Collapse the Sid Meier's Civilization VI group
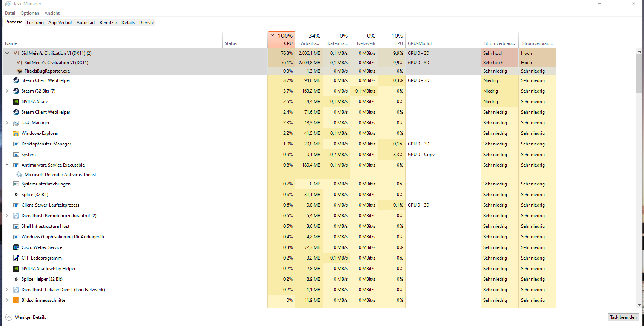Viewport: 644px width, 326px height. tap(7, 53)
